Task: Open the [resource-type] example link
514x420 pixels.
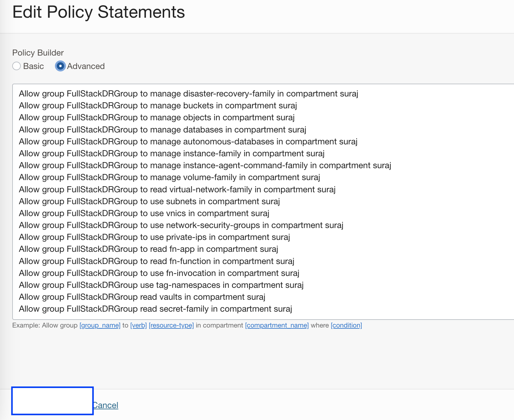Action: click(171, 325)
